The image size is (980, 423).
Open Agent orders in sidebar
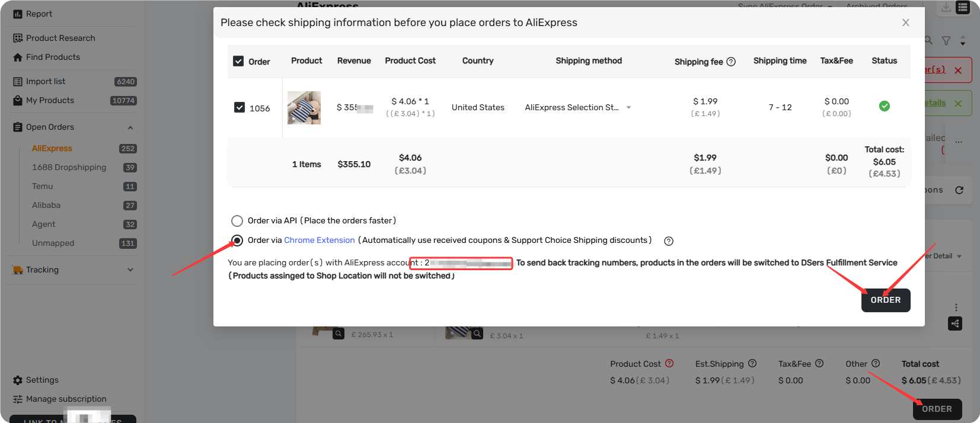point(44,225)
